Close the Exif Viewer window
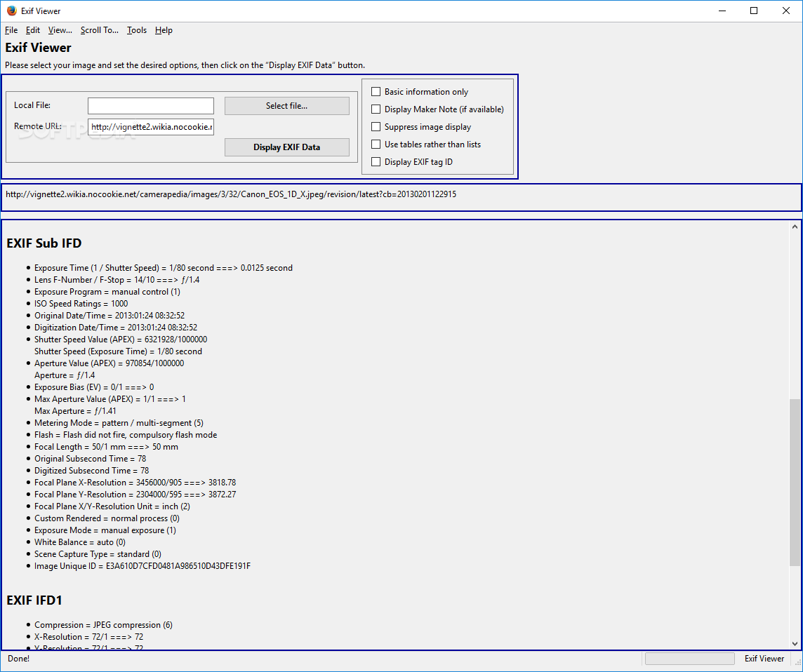 [786, 11]
